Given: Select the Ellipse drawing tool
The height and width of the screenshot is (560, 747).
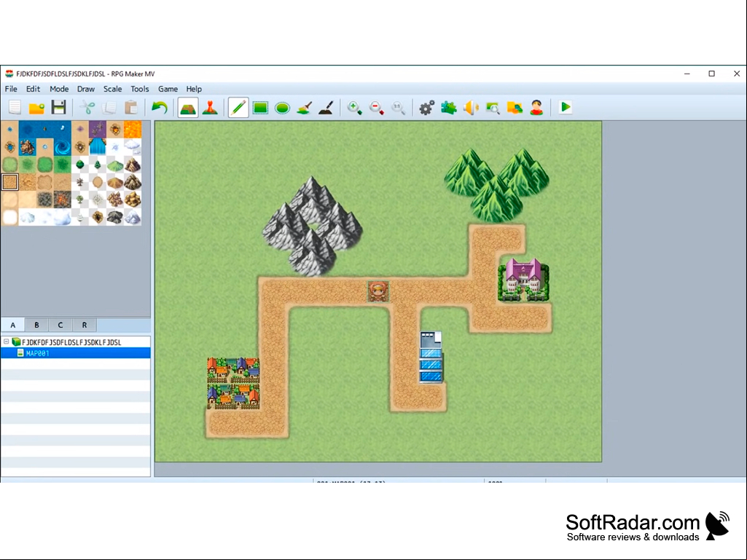Looking at the screenshot, I should point(282,107).
